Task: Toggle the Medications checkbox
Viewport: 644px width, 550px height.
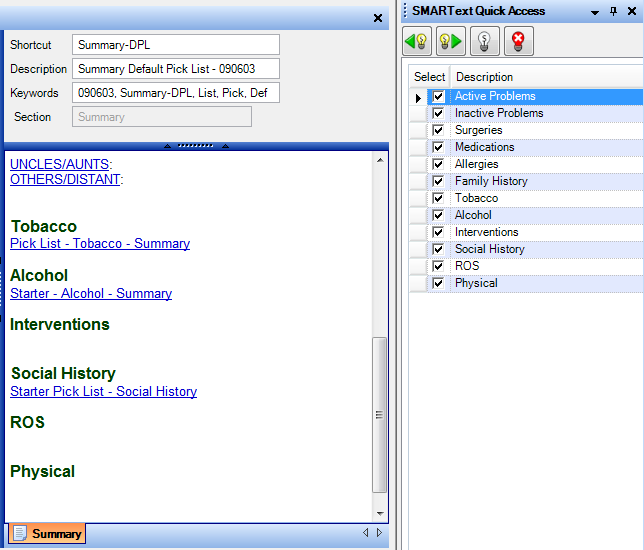Action: click(x=438, y=147)
